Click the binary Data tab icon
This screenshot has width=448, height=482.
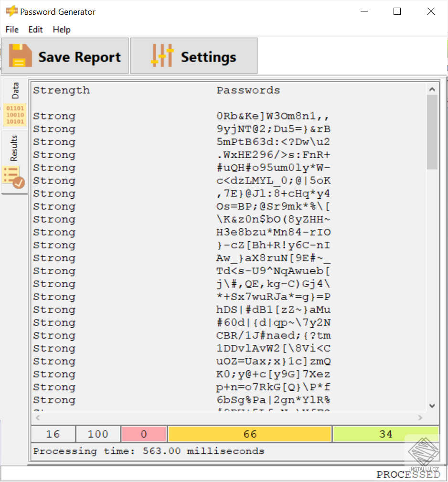15,115
